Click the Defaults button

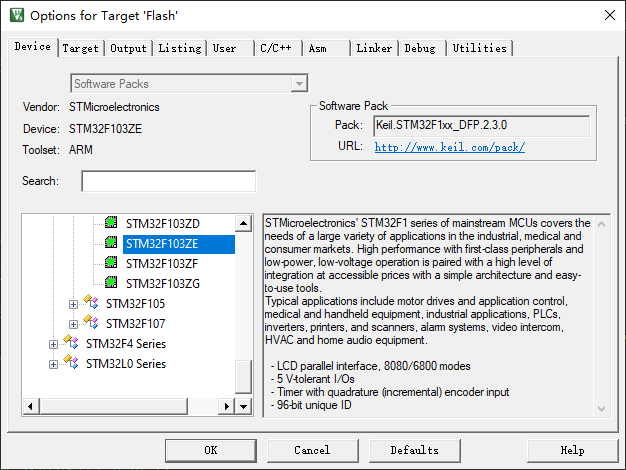tap(414, 450)
